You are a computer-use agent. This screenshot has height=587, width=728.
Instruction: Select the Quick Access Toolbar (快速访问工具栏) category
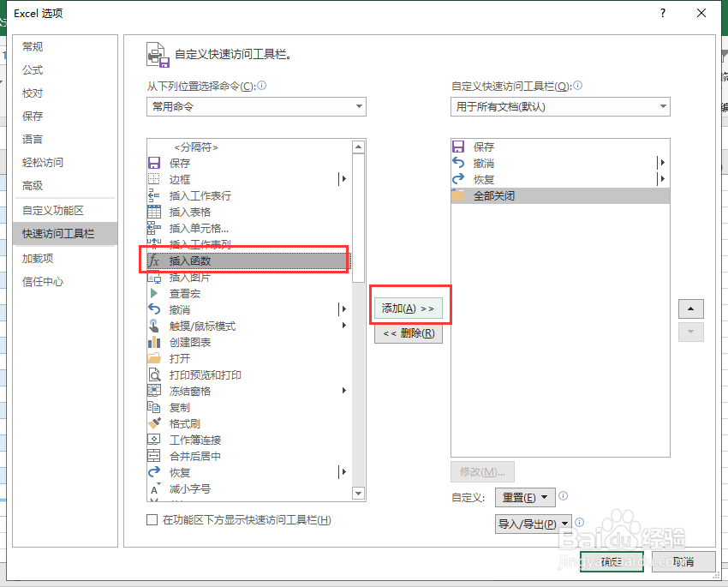(x=65, y=234)
